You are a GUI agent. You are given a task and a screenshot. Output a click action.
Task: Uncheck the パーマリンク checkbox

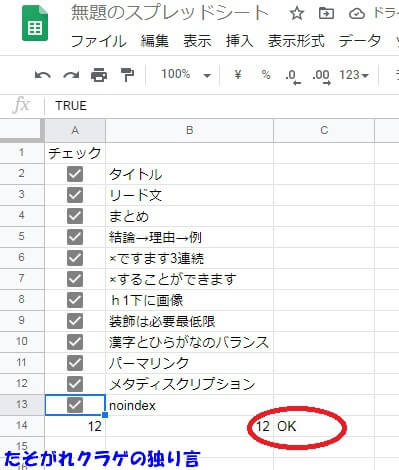tap(75, 363)
